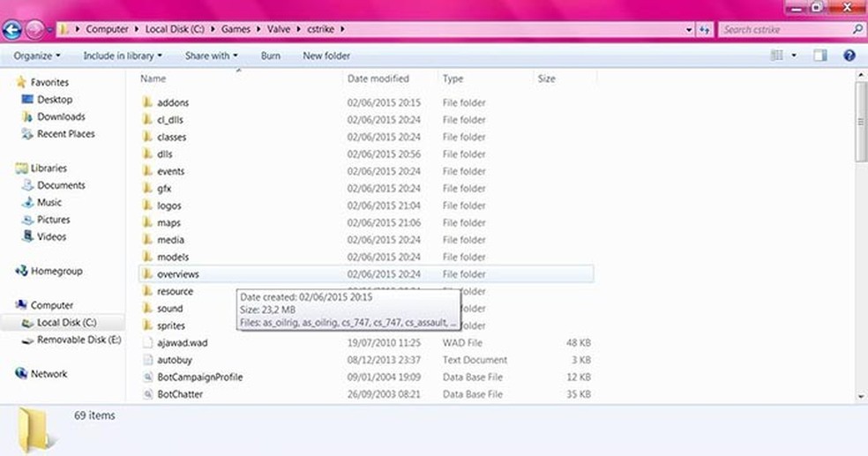Open Desktop in the navigation pane
This screenshot has width=868, height=456.
[x=55, y=100]
